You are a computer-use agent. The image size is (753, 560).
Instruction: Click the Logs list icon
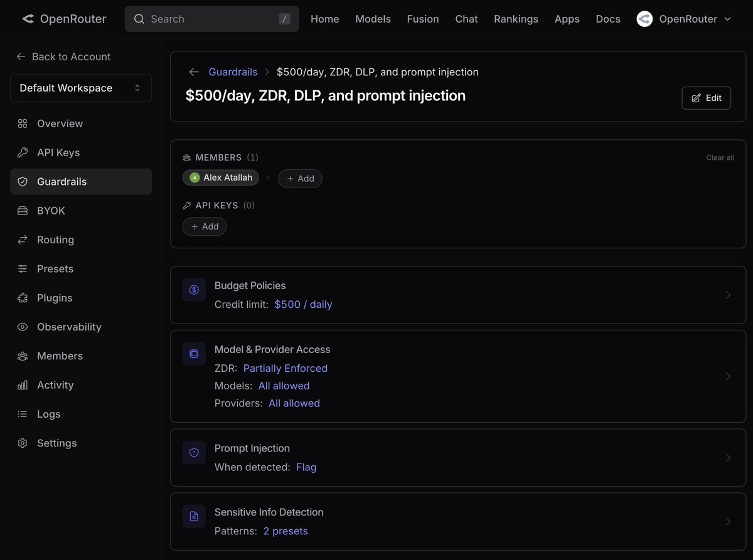click(23, 414)
